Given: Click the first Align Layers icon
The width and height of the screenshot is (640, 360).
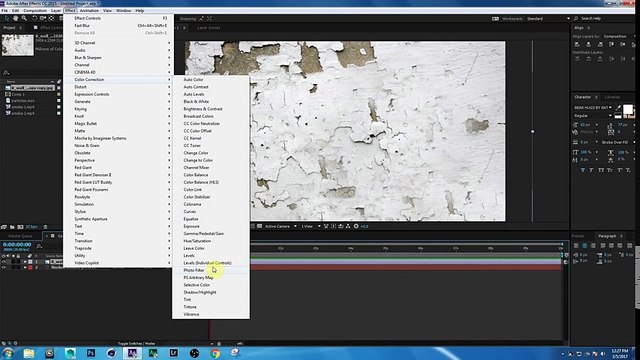Looking at the screenshot, I should (577, 44).
